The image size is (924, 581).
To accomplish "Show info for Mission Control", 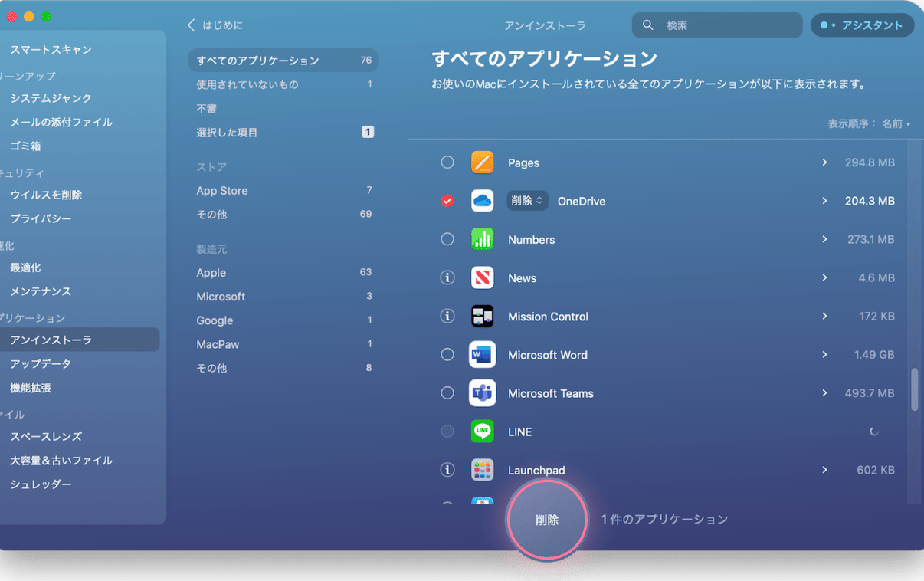I will [447, 316].
